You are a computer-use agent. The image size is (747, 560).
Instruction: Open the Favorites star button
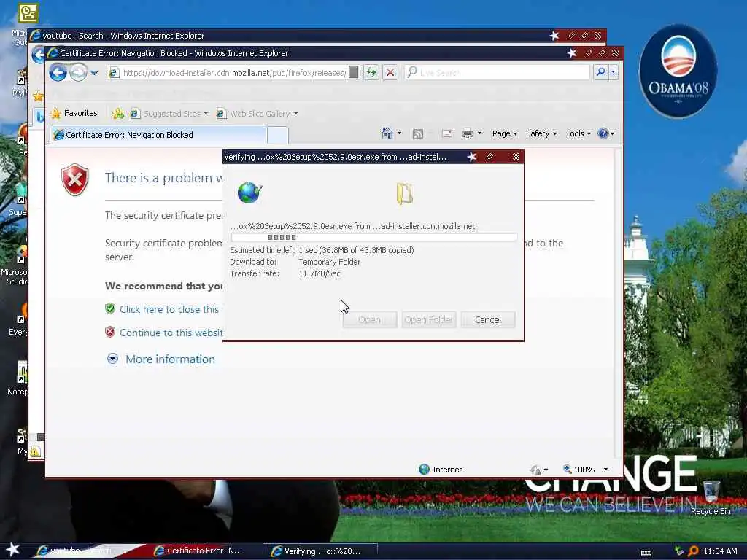(x=74, y=113)
